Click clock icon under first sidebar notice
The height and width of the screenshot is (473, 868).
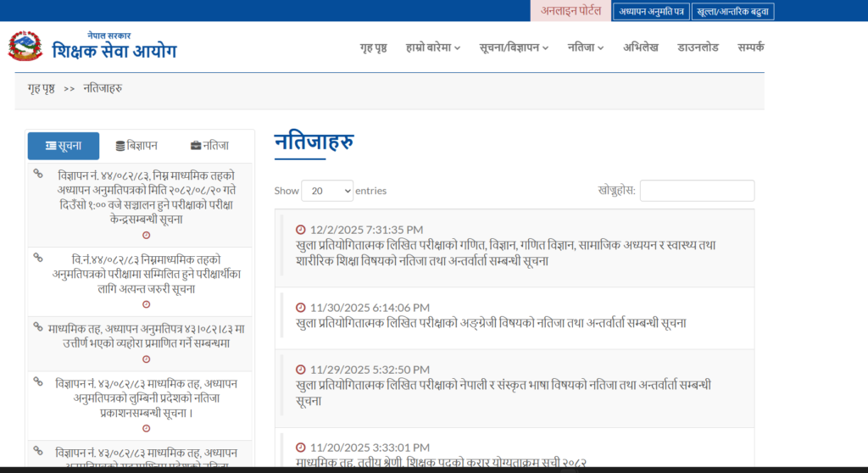(146, 235)
